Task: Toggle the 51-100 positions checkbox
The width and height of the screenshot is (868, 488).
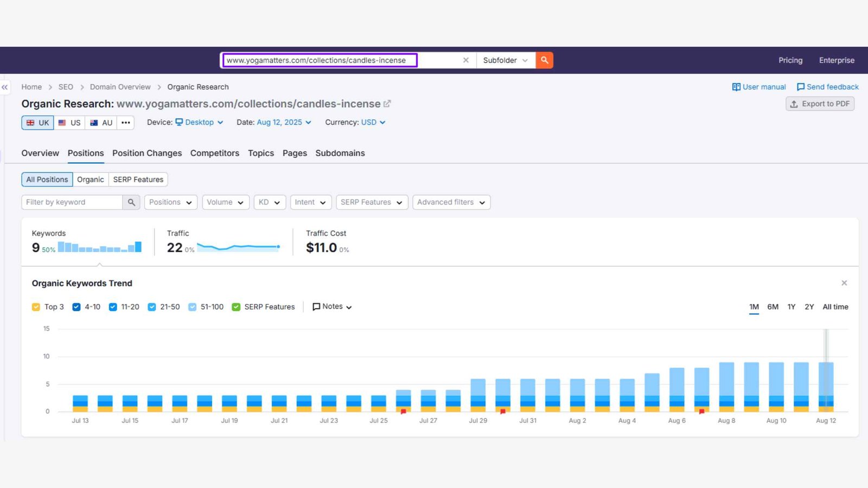Action: pyautogui.click(x=193, y=307)
